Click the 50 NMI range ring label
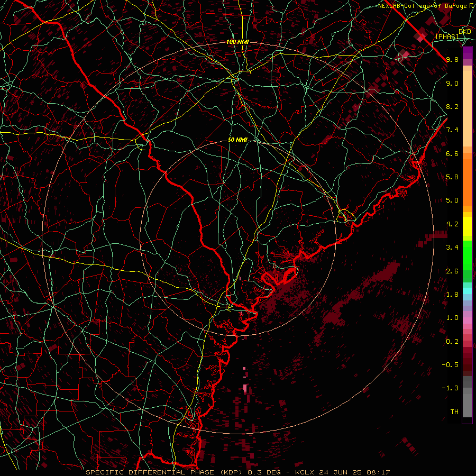Image resolution: width=476 pixels, height=476 pixels. point(237,140)
